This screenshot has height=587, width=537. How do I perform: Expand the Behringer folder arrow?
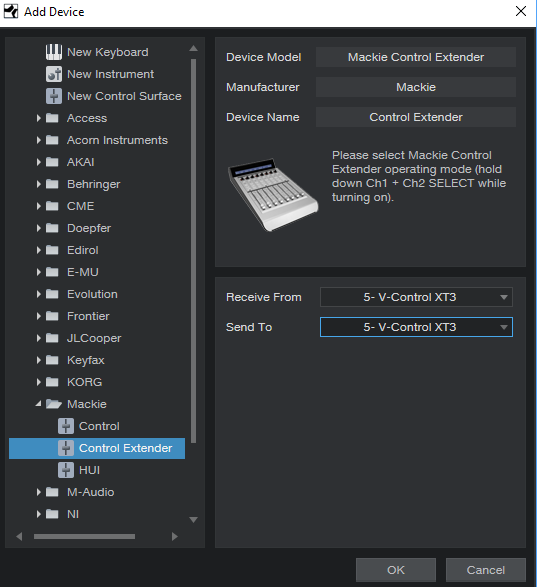(x=39, y=184)
